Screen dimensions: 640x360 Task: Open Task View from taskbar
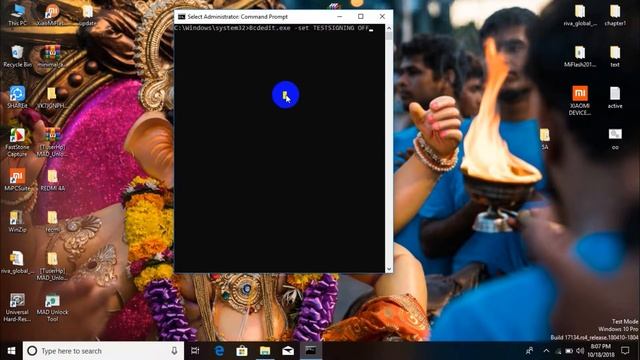pyautogui.click(x=195, y=351)
